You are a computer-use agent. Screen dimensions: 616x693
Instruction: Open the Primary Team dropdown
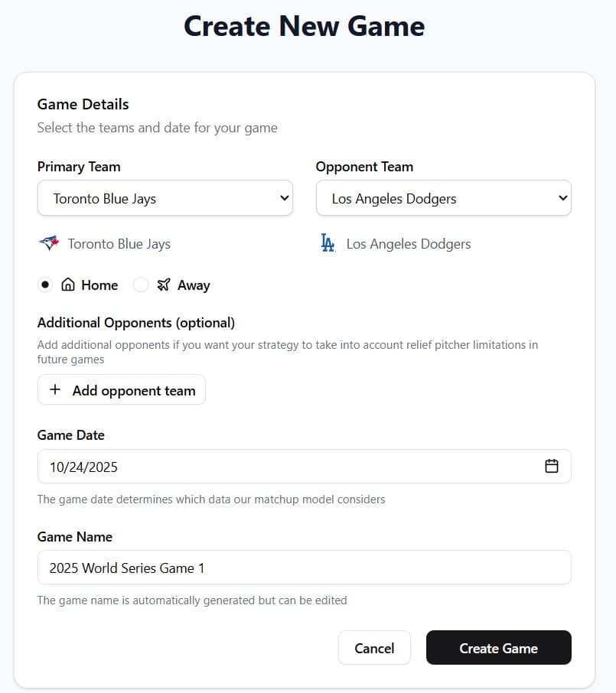(x=165, y=197)
